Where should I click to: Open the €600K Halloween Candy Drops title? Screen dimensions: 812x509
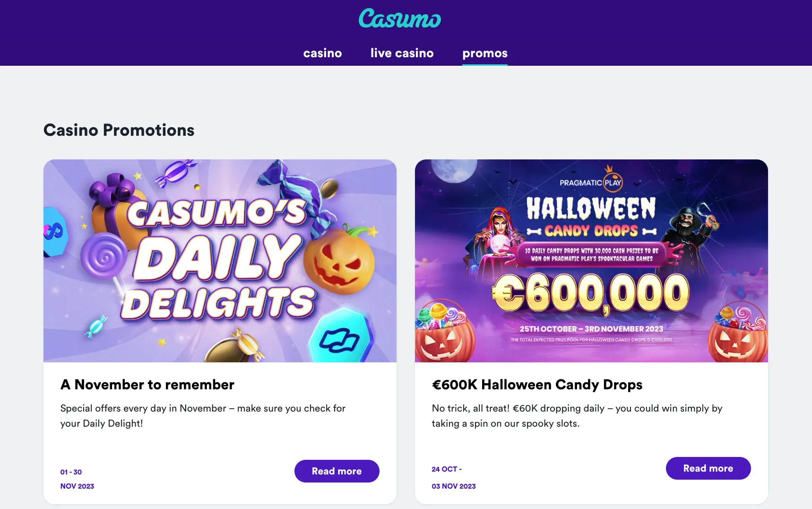[x=537, y=385]
